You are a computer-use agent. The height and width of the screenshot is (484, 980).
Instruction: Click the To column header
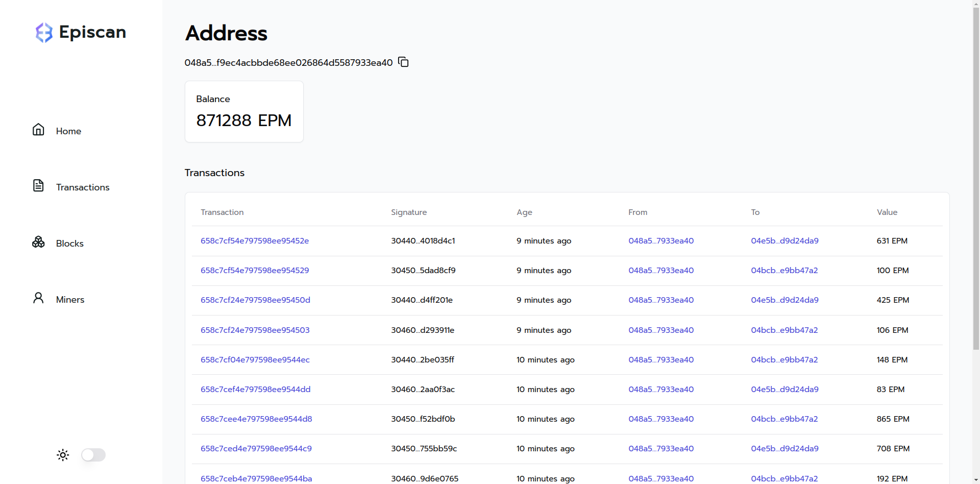755,212
